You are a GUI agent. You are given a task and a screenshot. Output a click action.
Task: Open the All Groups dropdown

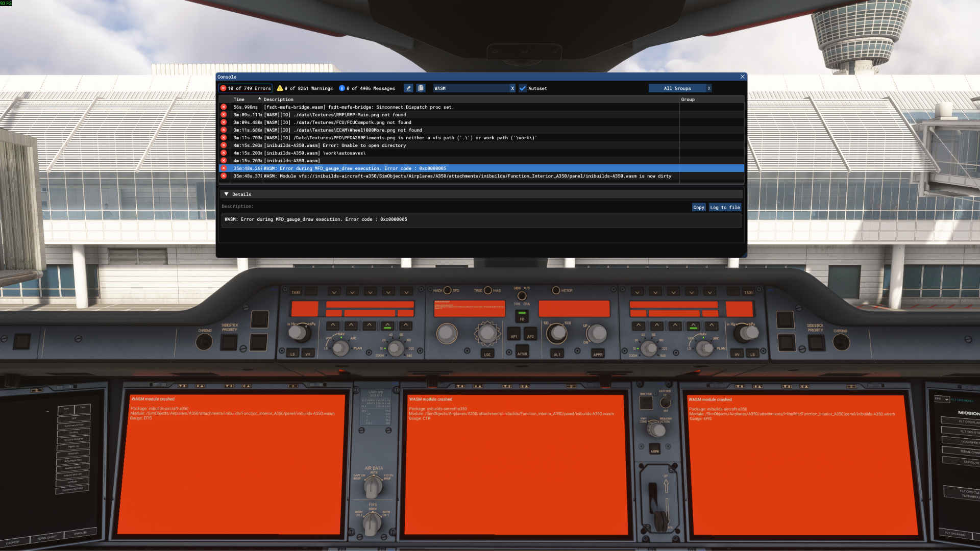pos(677,88)
